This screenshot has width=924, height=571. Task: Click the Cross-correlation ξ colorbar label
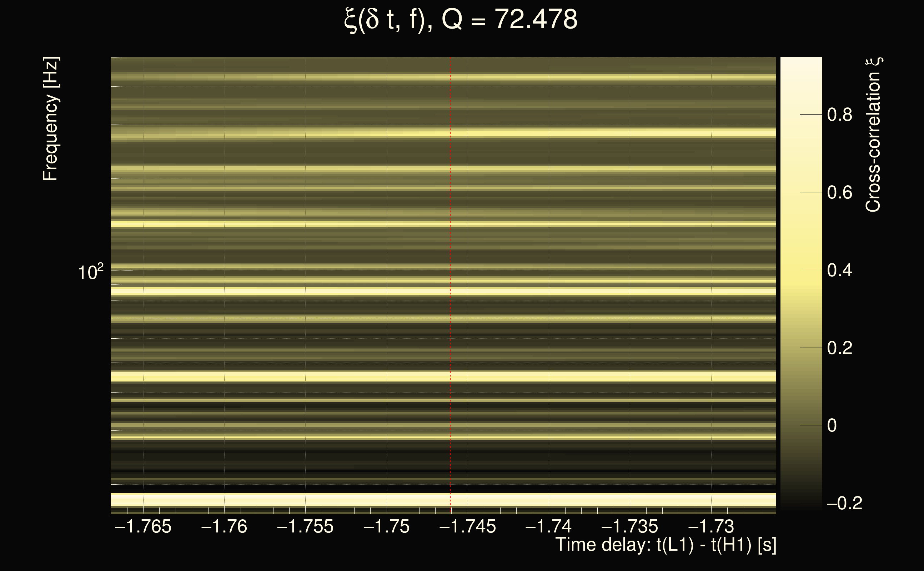[873, 135]
